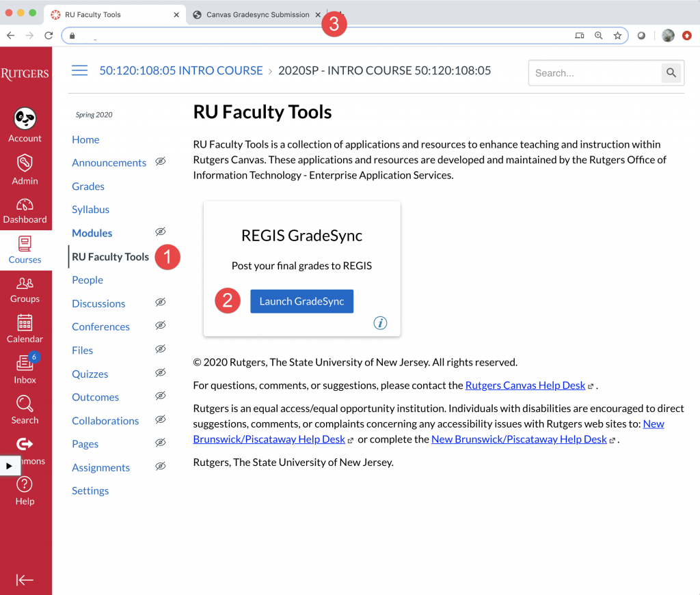
Task: Open the Chrome profile avatar
Action: pyautogui.click(x=668, y=36)
